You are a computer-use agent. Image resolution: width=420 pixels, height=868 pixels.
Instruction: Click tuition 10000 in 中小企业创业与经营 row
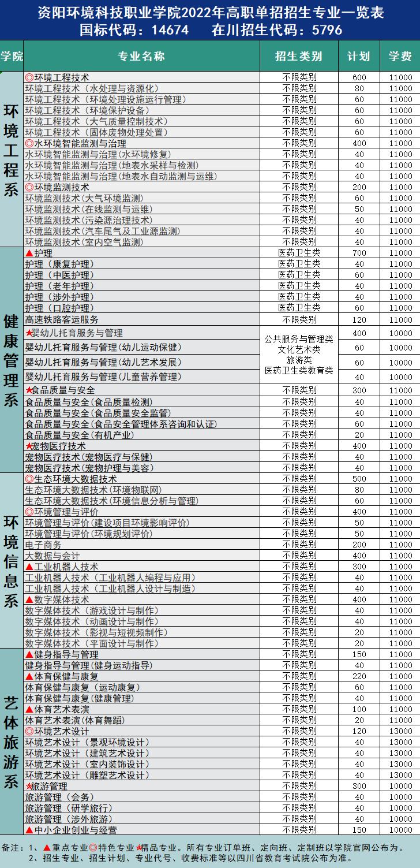(400, 830)
